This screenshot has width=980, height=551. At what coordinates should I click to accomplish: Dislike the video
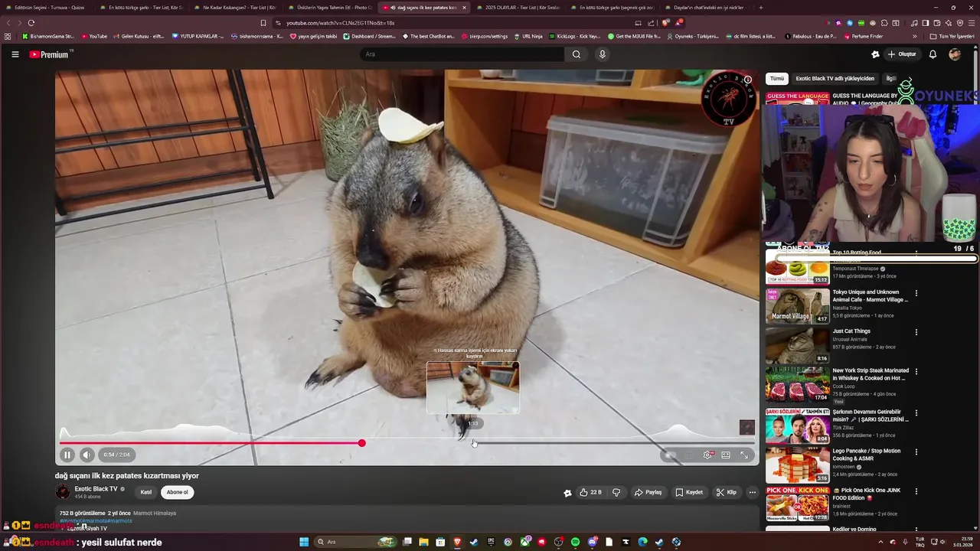pyautogui.click(x=616, y=492)
